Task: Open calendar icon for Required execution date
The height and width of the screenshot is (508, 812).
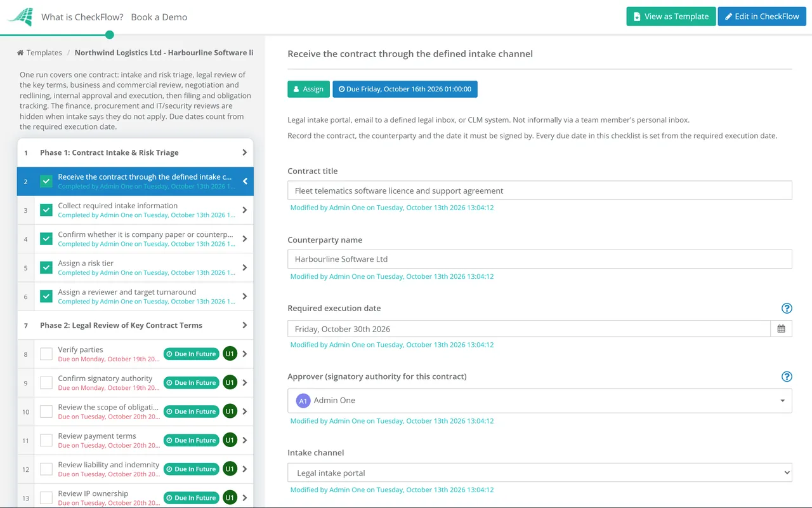Action: 781,329
